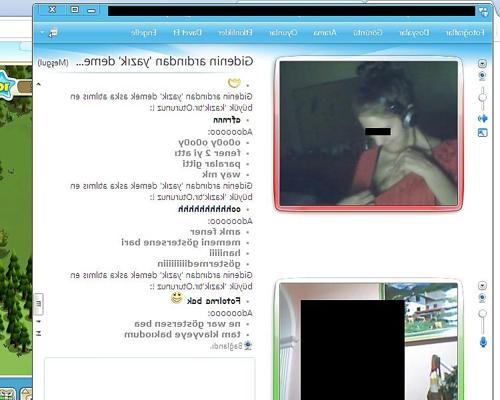
Task: Click the contact's webcam video thumbnail
Action: pos(368,133)
